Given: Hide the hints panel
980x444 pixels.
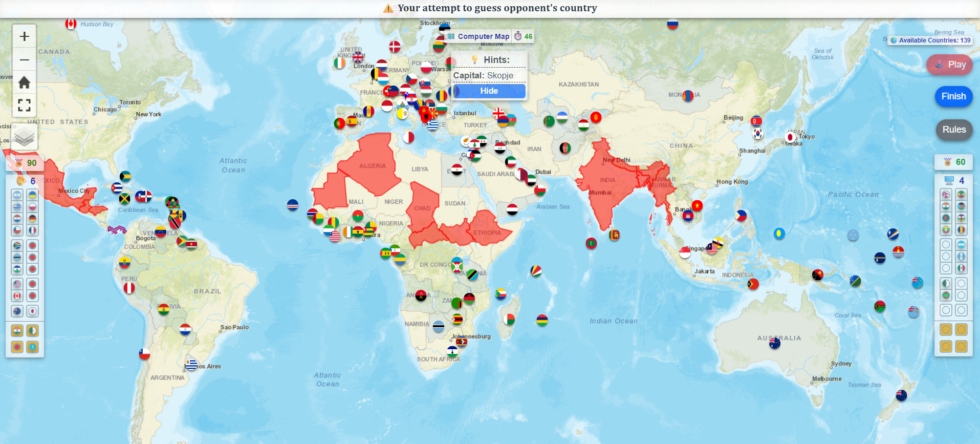Looking at the screenshot, I should pyautogui.click(x=489, y=91).
